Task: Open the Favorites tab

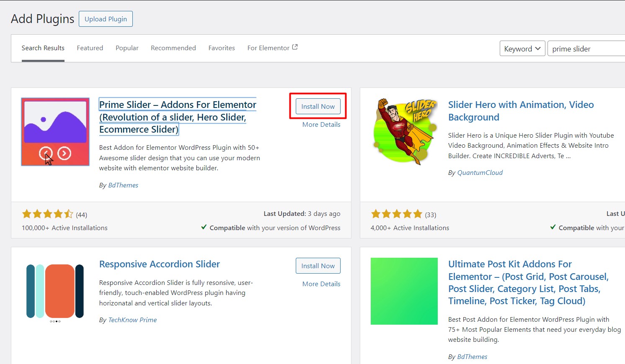Action: [x=222, y=48]
